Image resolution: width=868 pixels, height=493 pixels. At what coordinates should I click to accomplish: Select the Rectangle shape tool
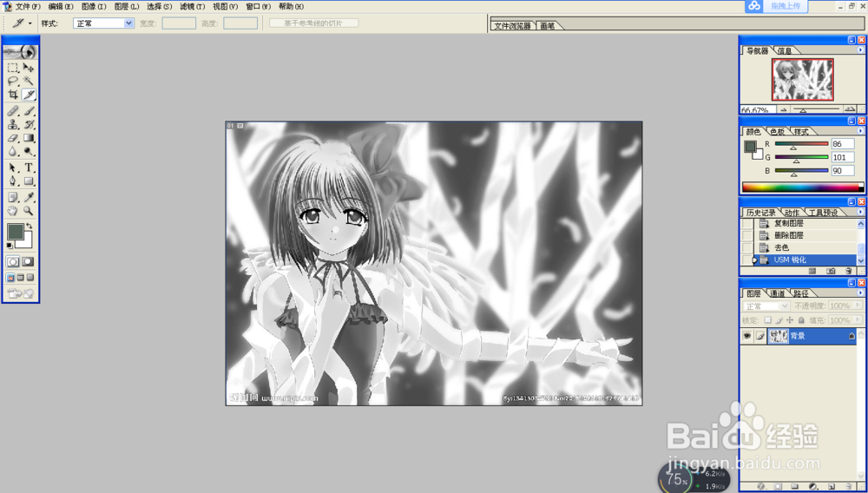tap(29, 181)
